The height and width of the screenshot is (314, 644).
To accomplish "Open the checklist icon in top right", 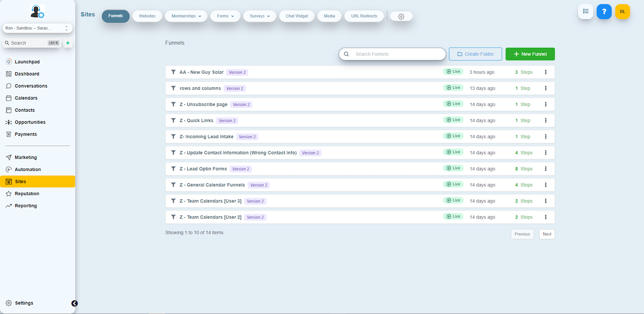I will (586, 12).
